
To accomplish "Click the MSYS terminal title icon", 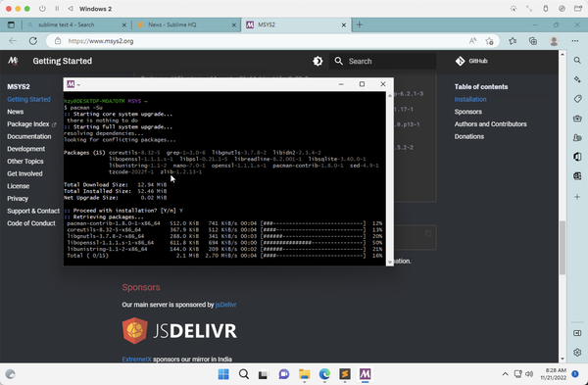I will pos(71,84).
